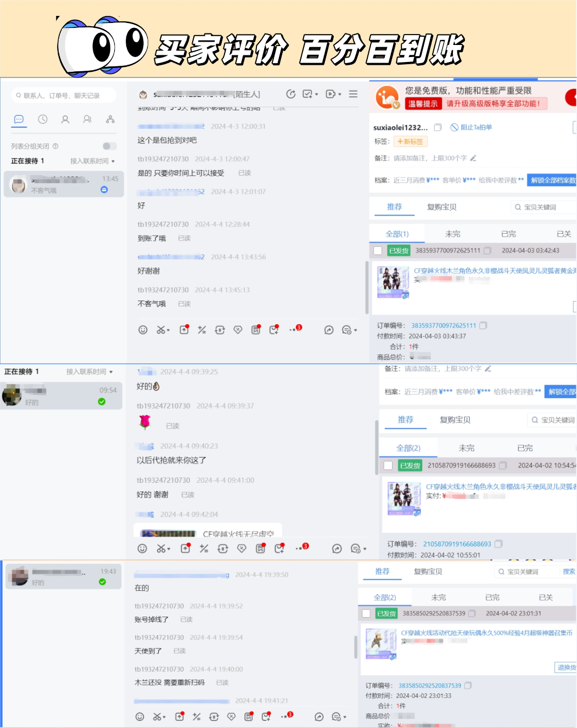The image size is (577, 728).
Task: Open order link 3835850292520837539
Action: point(430,686)
